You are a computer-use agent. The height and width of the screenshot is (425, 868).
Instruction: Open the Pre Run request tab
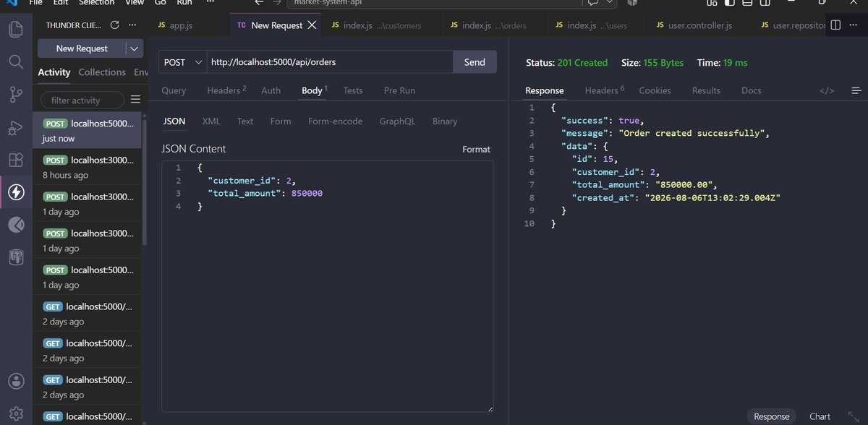(x=399, y=90)
